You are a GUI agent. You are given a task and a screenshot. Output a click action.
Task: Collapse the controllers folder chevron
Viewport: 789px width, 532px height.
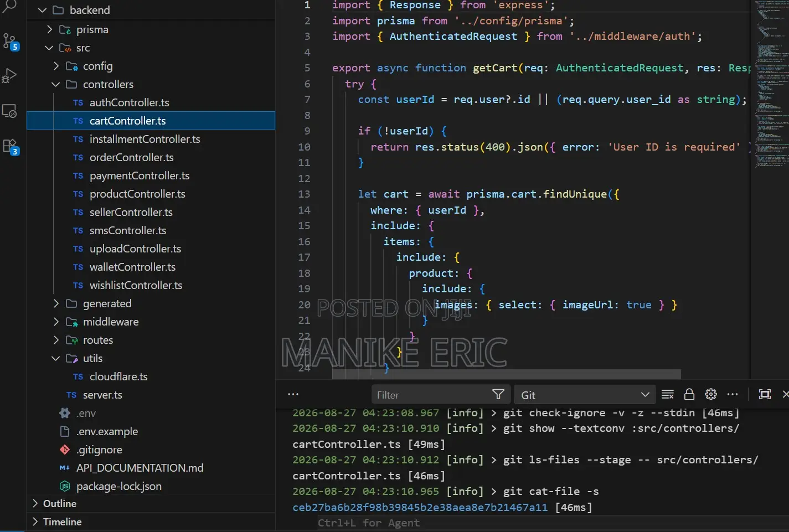[x=56, y=84]
